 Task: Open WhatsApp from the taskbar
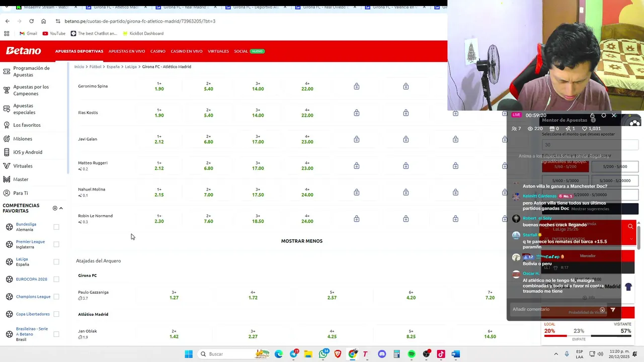323,354
